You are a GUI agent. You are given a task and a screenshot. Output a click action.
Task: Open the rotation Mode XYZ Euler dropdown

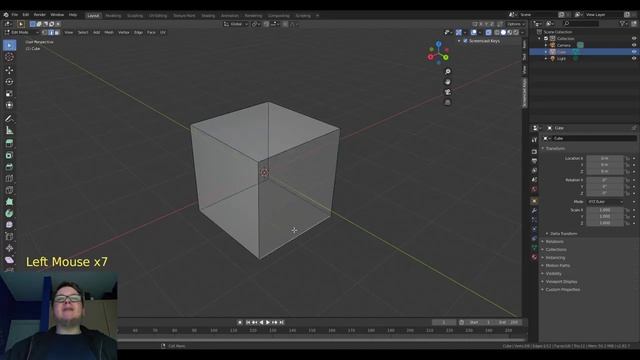(606, 202)
